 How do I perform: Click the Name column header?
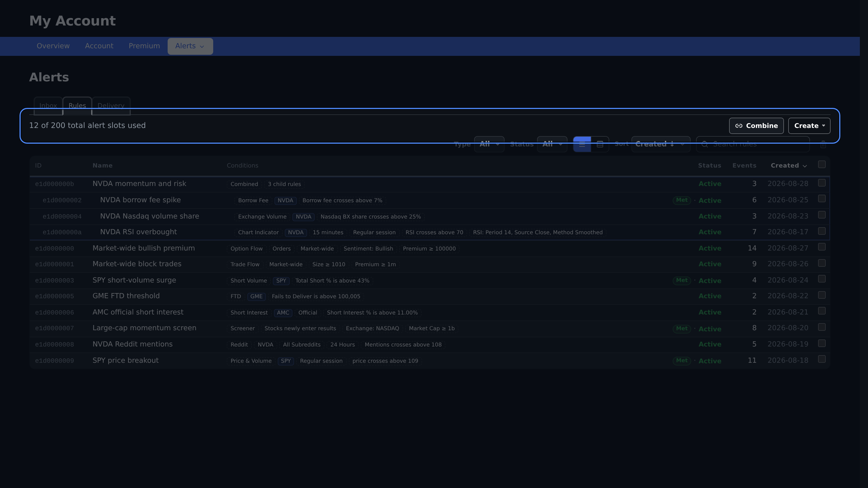click(103, 166)
